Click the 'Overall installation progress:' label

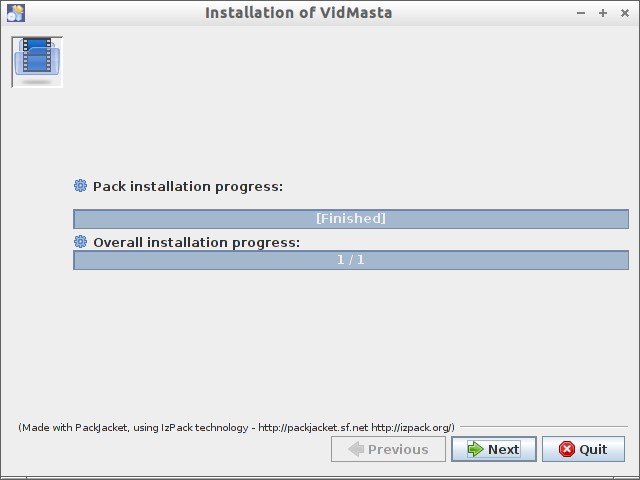tap(196, 242)
